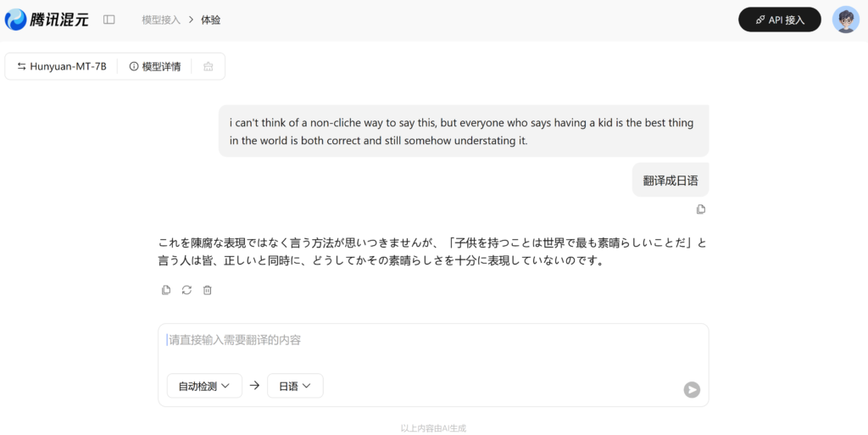Delete the translation response
Viewport: 868px width, 435px height.
tap(207, 290)
